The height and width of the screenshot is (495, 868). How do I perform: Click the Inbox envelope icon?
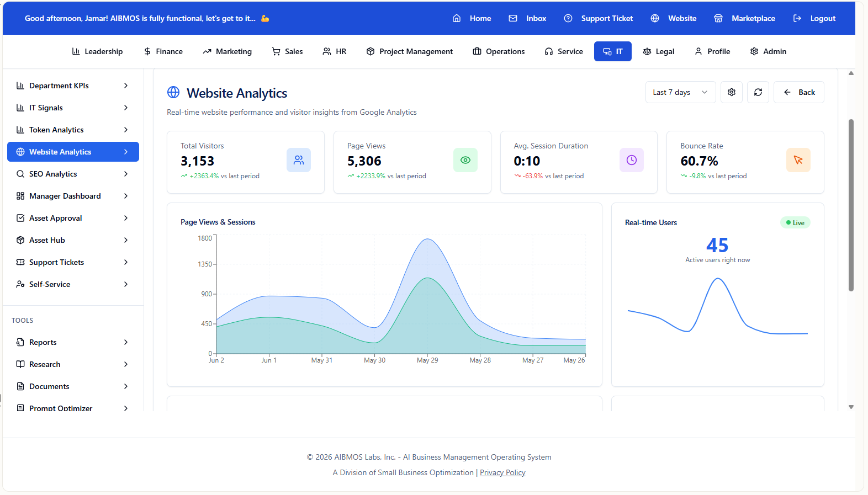point(513,18)
